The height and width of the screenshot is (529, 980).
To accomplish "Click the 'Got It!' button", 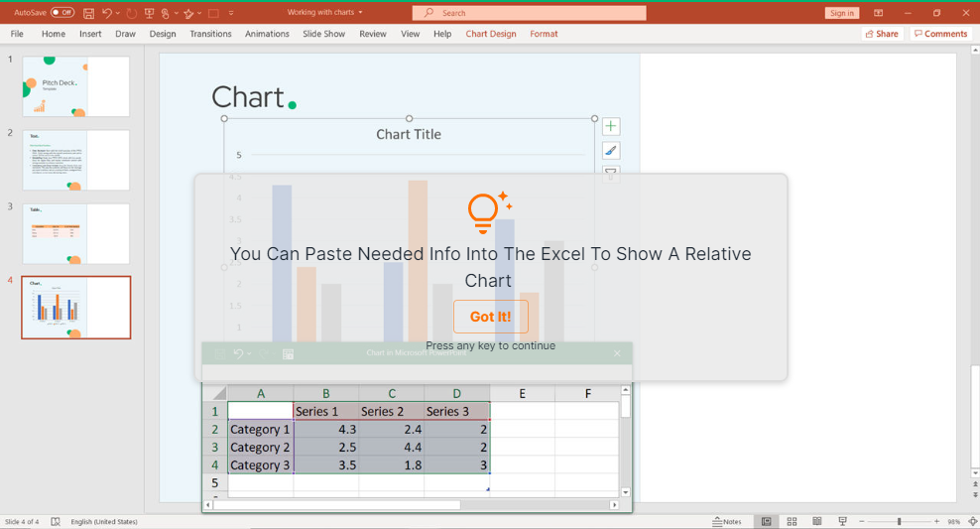I will (x=491, y=317).
